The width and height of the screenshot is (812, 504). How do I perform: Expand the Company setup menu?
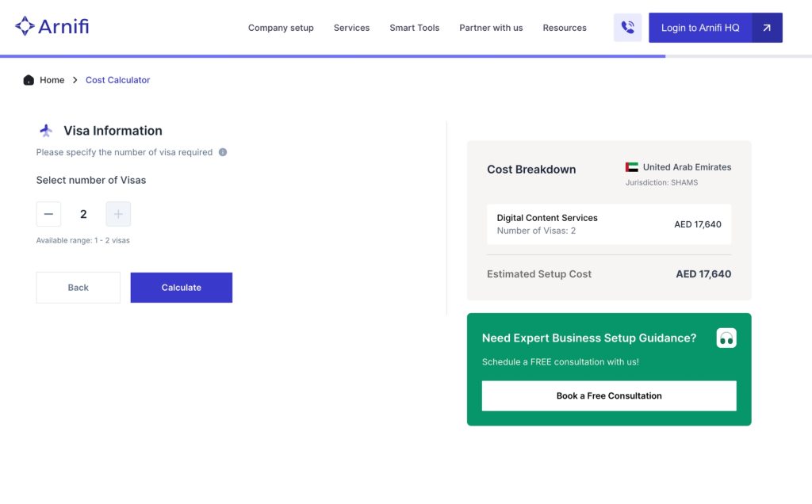[x=281, y=27]
